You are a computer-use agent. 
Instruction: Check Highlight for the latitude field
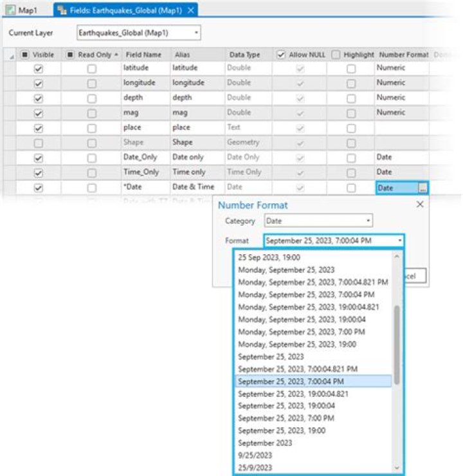351,69
